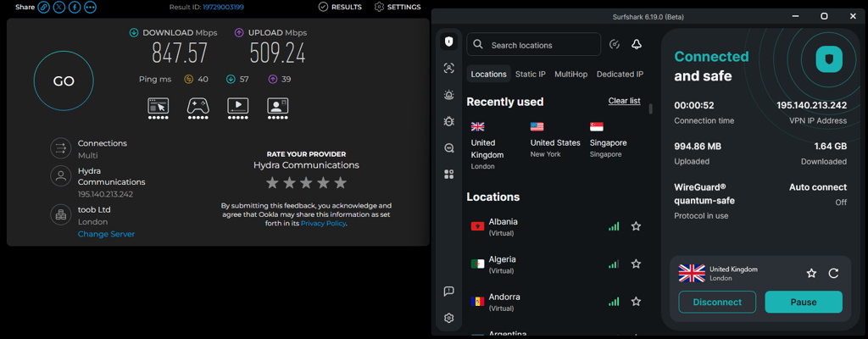Viewport: 868px width, 339px height.
Task: Open the Surfshark Search sidebar icon
Action: pyautogui.click(x=449, y=148)
